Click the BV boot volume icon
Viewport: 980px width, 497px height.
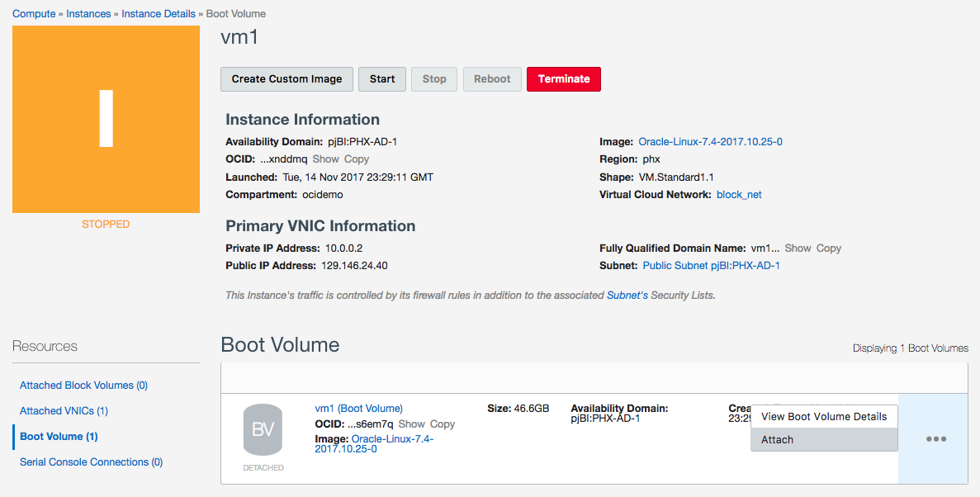(263, 429)
